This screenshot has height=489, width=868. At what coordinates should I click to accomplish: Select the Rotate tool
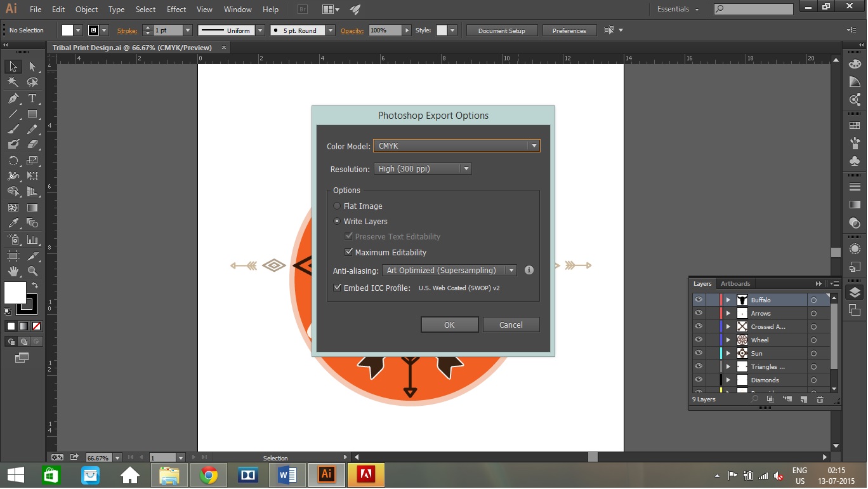click(13, 161)
